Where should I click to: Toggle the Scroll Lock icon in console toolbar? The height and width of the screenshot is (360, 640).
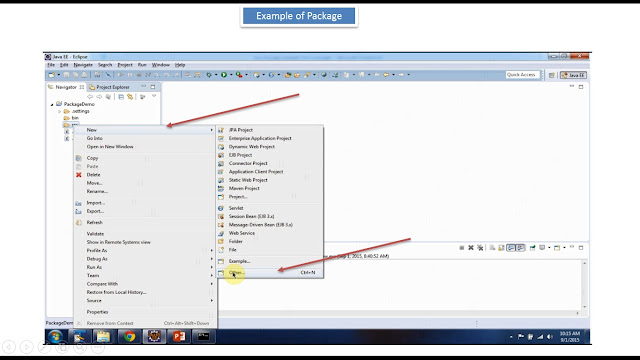coord(501,248)
